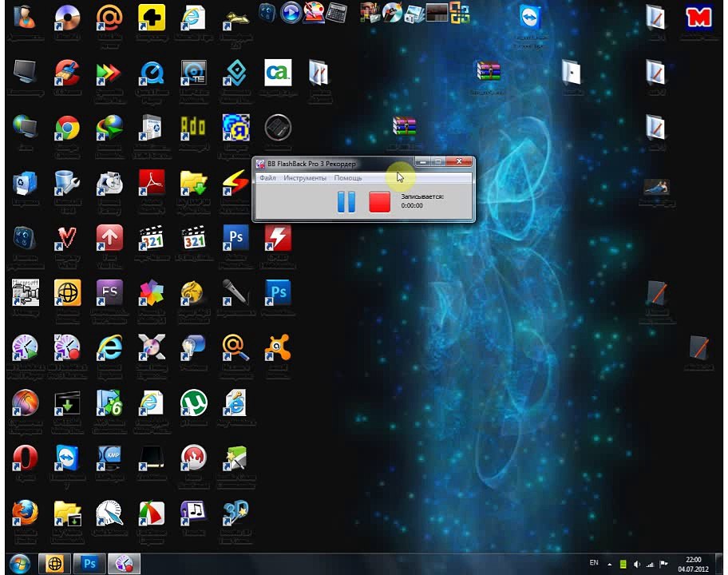This screenshot has width=728, height=575.
Task: Click the EN language indicator
Action: coord(594,563)
